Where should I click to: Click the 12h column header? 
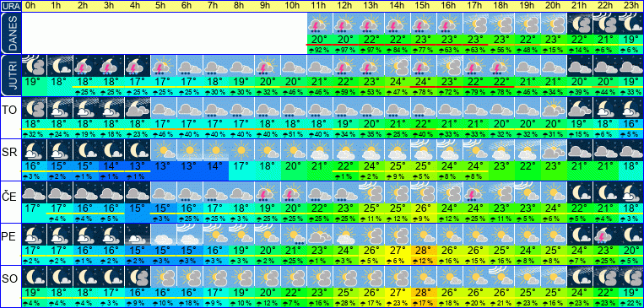coord(345,6)
